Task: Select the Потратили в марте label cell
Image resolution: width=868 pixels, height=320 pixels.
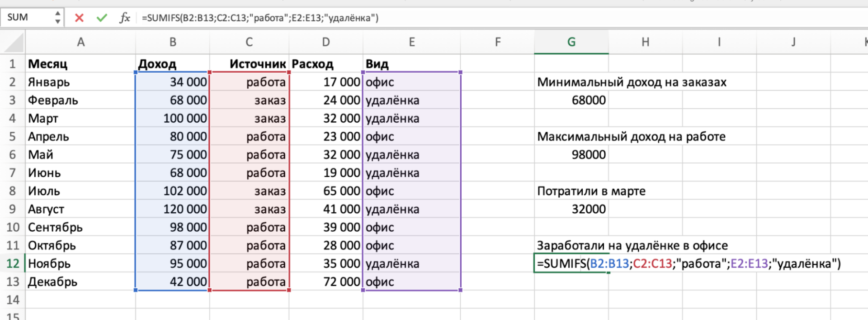Action: click(x=571, y=191)
